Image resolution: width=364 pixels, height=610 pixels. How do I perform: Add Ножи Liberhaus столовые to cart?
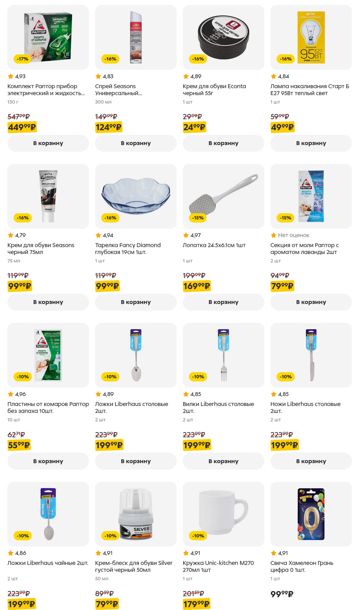pyautogui.click(x=311, y=461)
